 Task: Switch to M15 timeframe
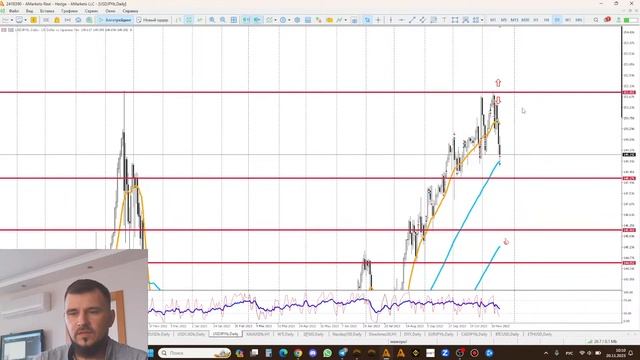tap(514, 20)
